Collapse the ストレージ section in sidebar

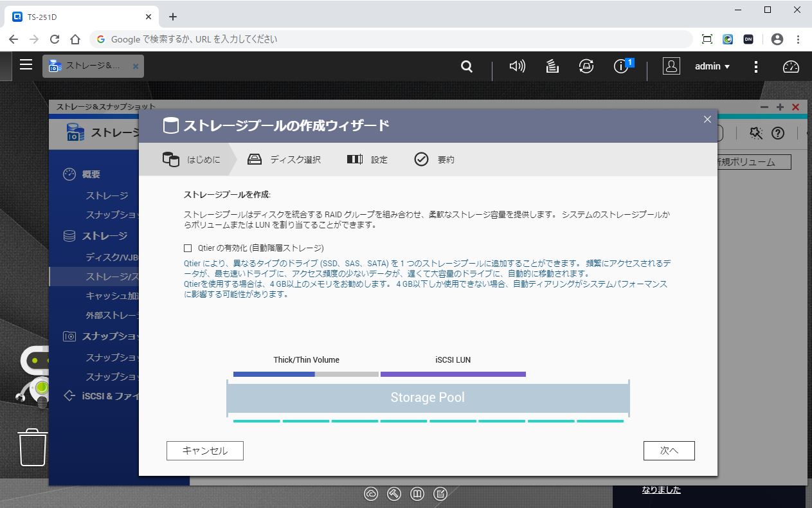[x=104, y=236]
